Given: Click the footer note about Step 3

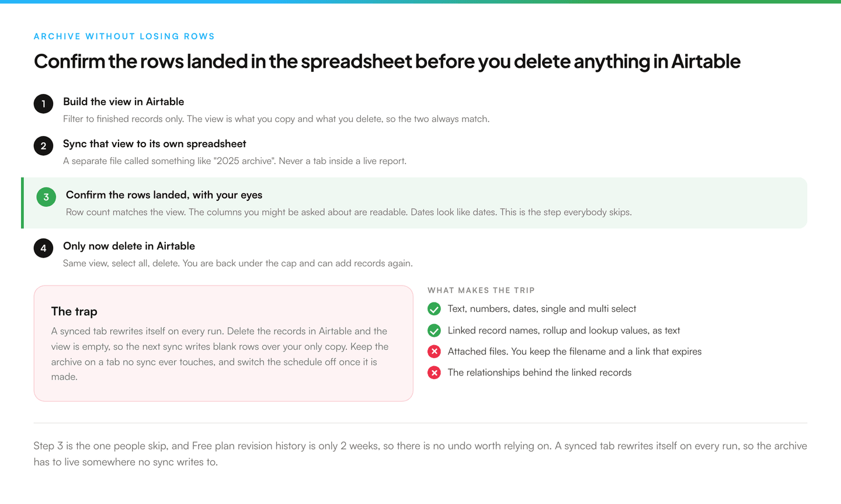Looking at the screenshot, I should pos(420,454).
